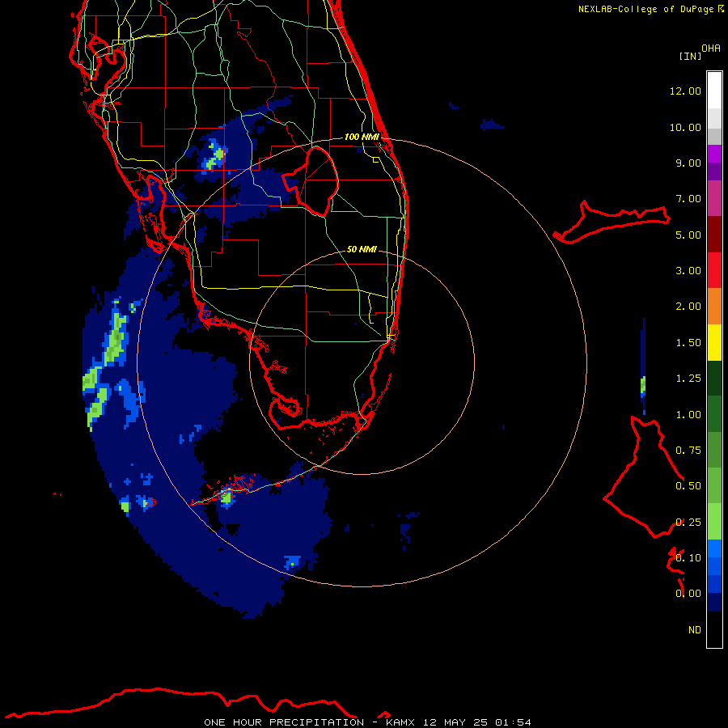Image resolution: width=728 pixels, height=728 pixels.
Task: Click the [IN] units label
Action: tap(690, 56)
